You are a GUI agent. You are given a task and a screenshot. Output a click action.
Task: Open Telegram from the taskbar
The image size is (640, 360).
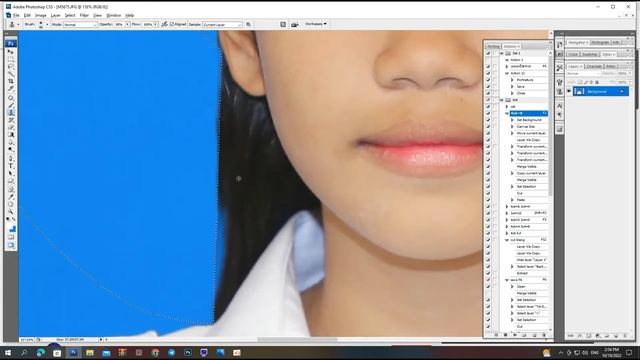171,353
